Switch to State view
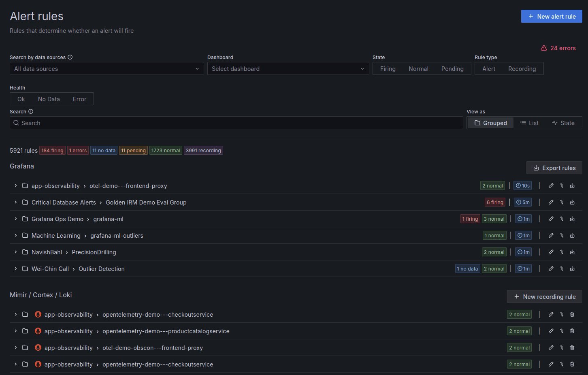The height and width of the screenshot is (375, 588). [x=563, y=123]
